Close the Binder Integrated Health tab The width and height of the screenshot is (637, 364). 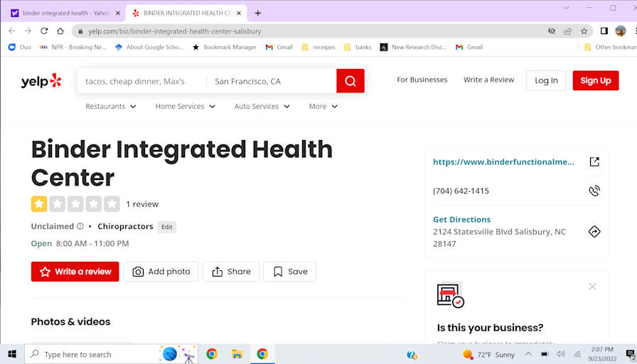pos(239,13)
